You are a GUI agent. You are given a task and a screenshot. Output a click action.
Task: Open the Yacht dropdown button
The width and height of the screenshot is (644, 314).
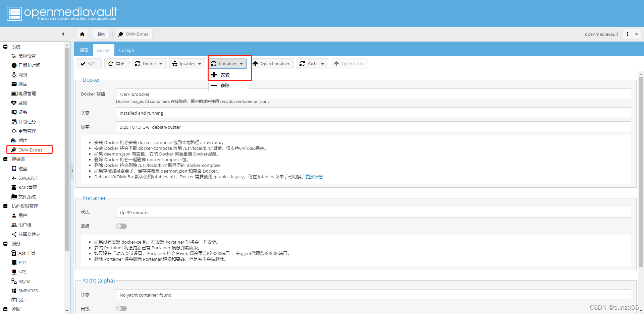pos(312,64)
